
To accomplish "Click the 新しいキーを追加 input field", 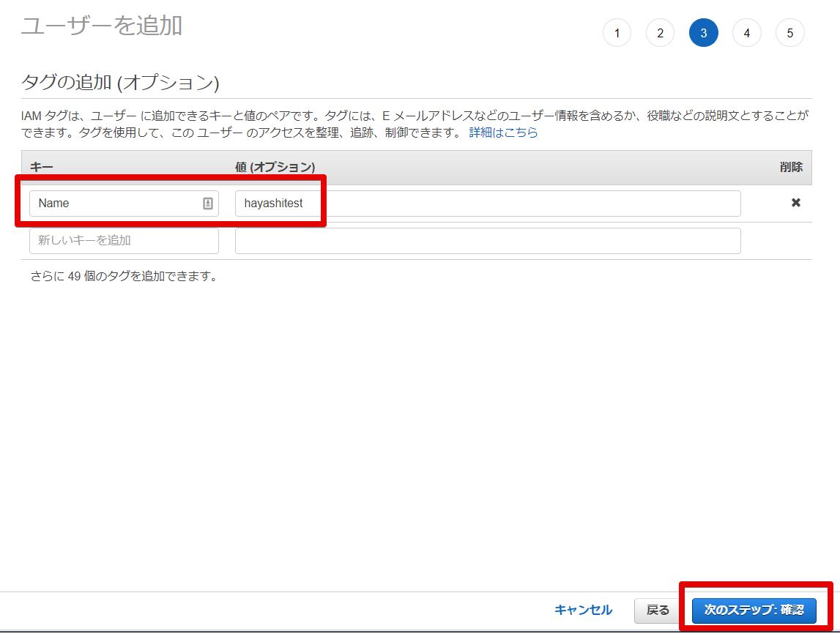I will point(124,241).
